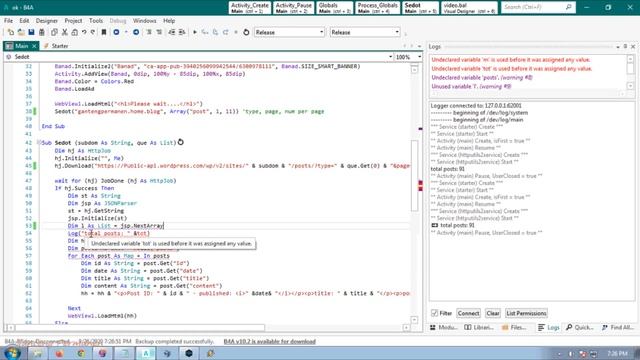The width and height of the screenshot is (640, 360).
Task: Click the search magnifier in Search box
Action: [x=569, y=7]
